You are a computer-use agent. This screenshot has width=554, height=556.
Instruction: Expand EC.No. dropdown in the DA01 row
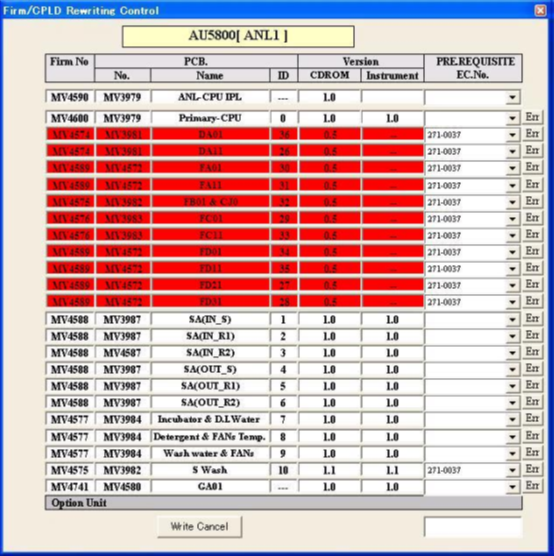pyautogui.click(x=512, y=135)
